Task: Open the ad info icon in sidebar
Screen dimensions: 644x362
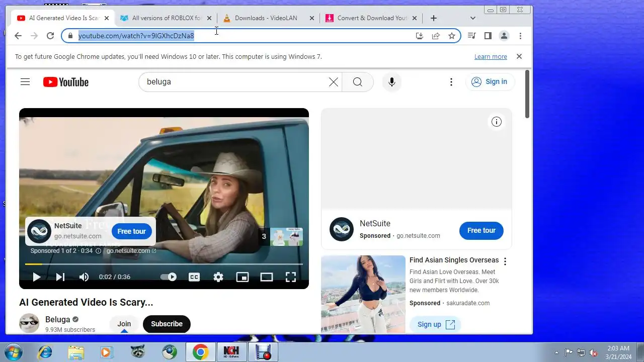Action: (497, 122)
